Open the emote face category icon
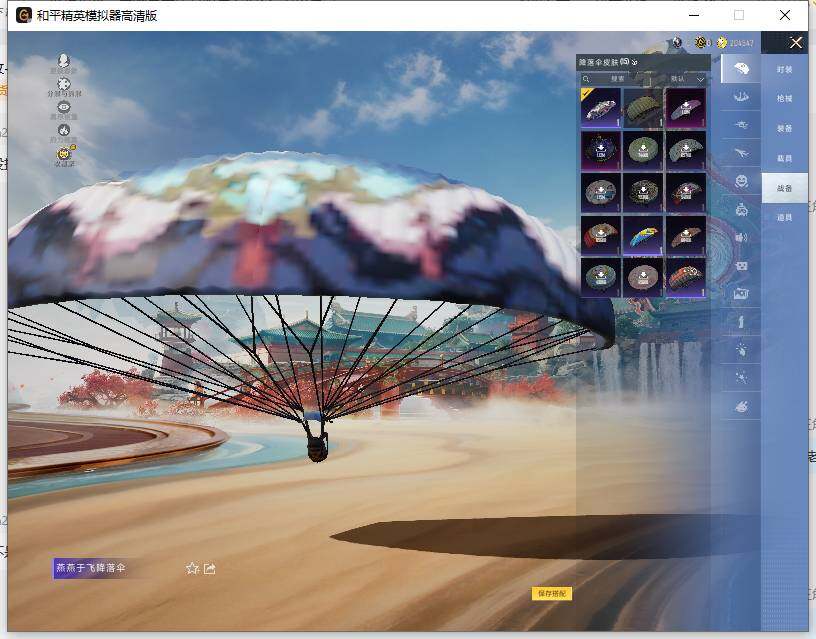Screen dimensions: 816x639 (741, 181)
